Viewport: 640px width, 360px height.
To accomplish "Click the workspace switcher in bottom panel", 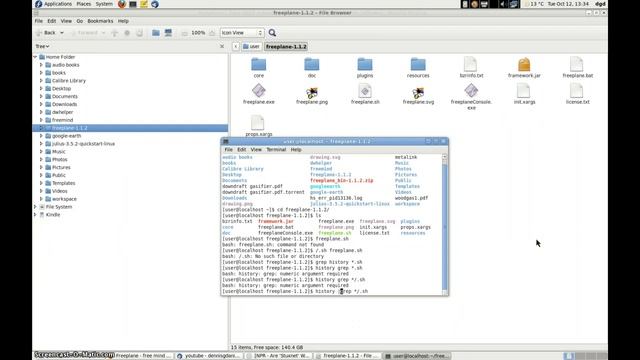I will 585,356.
